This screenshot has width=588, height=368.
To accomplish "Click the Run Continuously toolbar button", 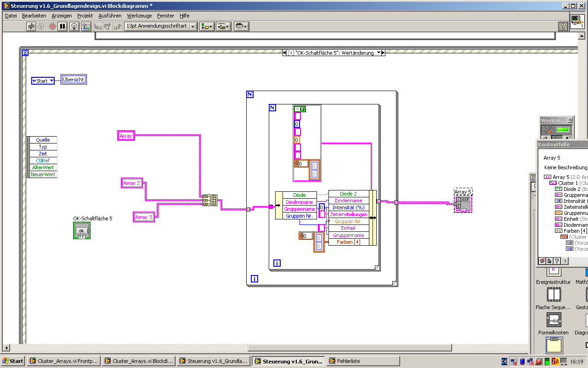I will (x=42, y=27).
